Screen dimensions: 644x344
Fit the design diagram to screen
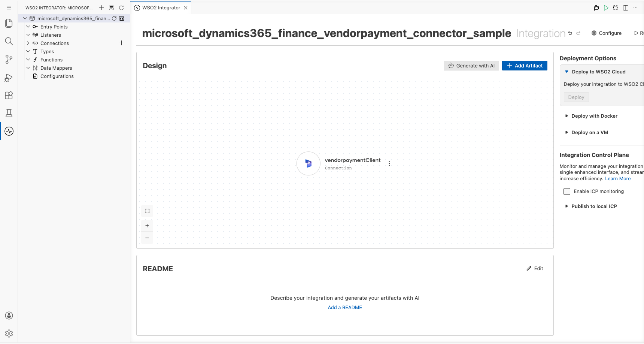click(147, 211)
